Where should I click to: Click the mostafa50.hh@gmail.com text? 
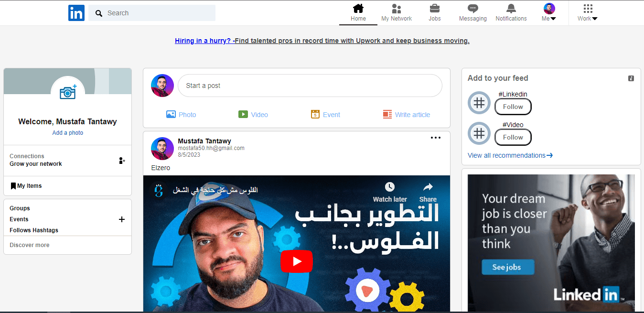click(x=211, y=148)
